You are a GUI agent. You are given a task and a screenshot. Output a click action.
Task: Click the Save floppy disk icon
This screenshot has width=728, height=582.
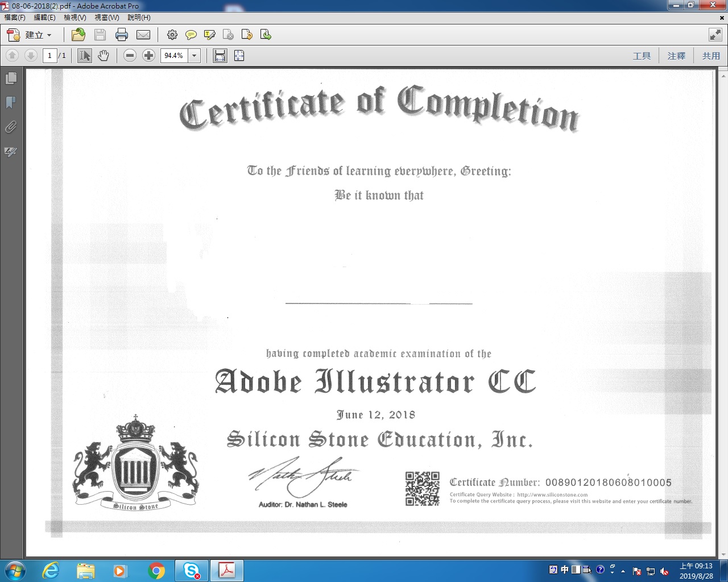[x=100, y=35]
